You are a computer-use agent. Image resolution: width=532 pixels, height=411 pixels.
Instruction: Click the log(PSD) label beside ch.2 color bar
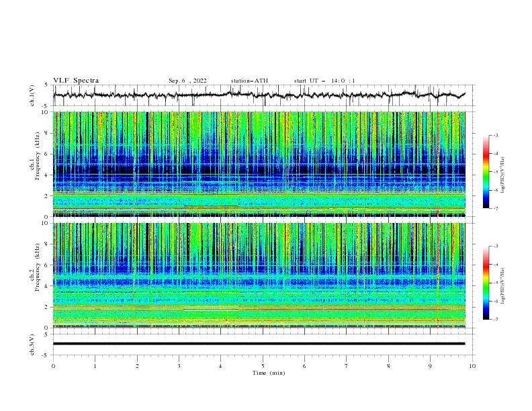[503, 286]
